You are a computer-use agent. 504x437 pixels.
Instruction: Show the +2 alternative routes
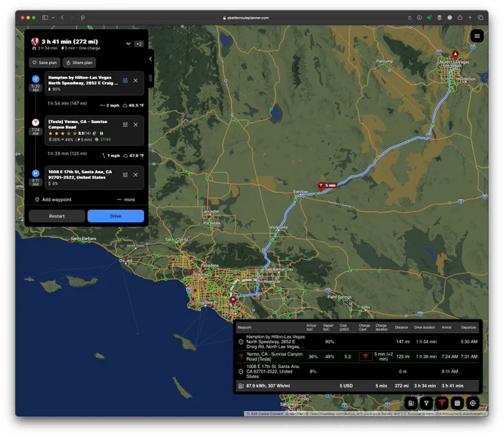click(x=139, y=44)
